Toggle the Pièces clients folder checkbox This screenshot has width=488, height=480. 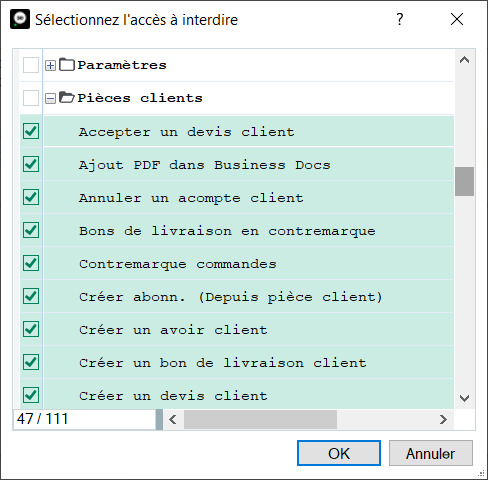point(31,98)
